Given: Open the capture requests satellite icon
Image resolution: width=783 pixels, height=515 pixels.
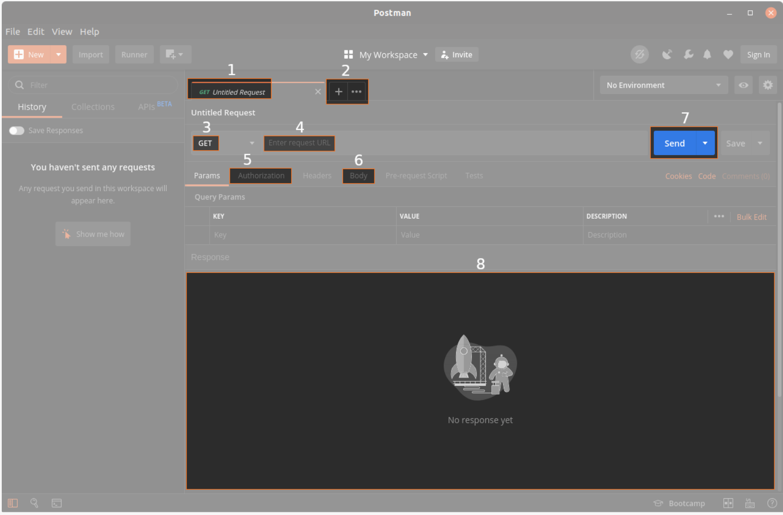Looking at the screenshot, I should point(667,54).
